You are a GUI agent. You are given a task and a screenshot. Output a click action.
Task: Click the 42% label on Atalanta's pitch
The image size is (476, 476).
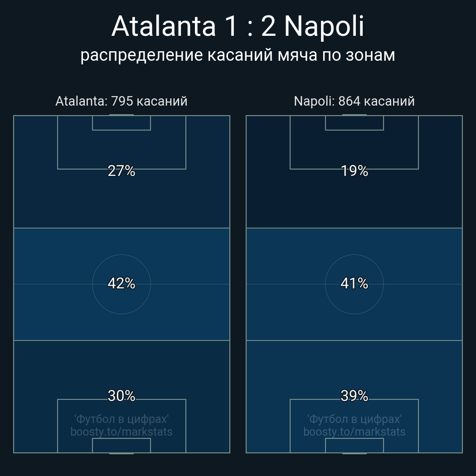(121, 283)
